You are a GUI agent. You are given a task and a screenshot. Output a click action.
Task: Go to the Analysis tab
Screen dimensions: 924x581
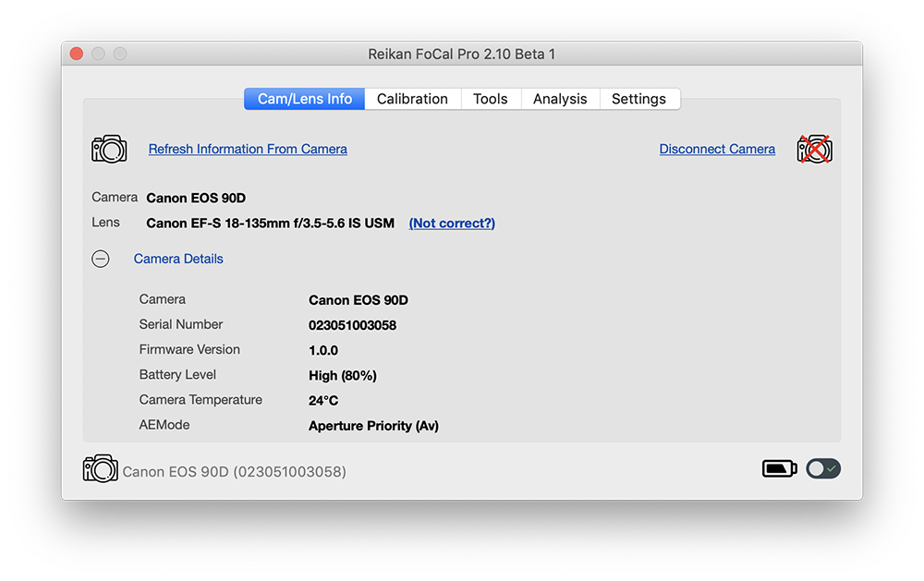[x=560, y=99]
